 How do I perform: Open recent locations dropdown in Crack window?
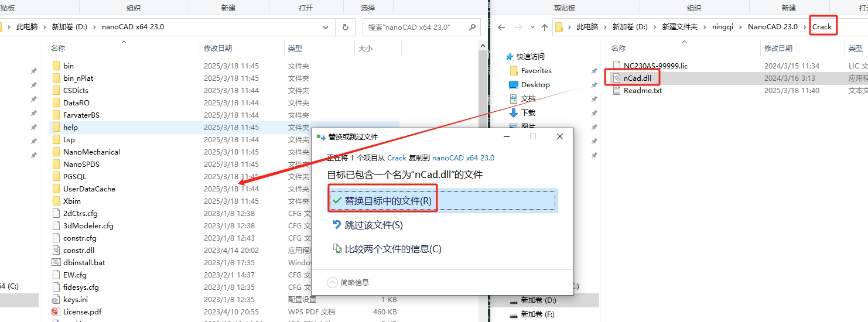(x=532, y=27)
